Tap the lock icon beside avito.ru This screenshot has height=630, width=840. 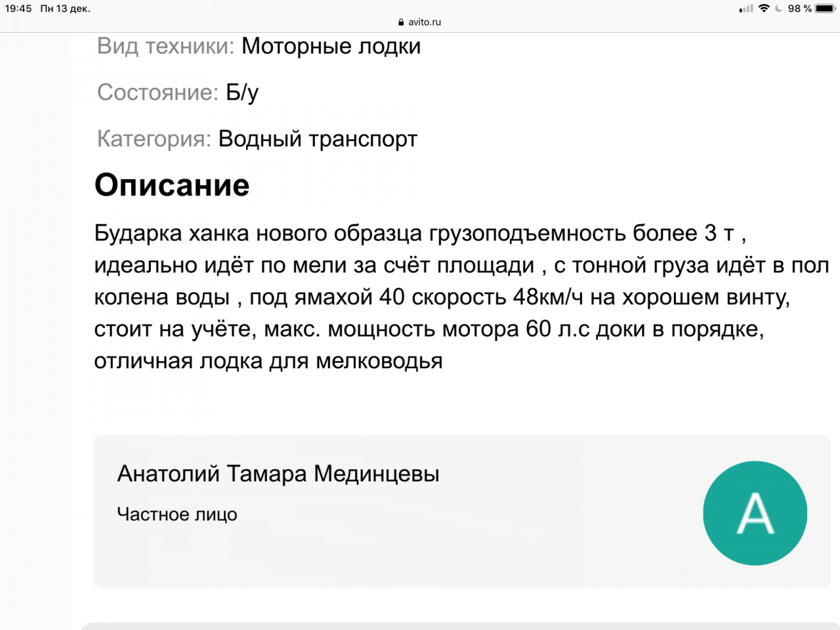(401, 22)
